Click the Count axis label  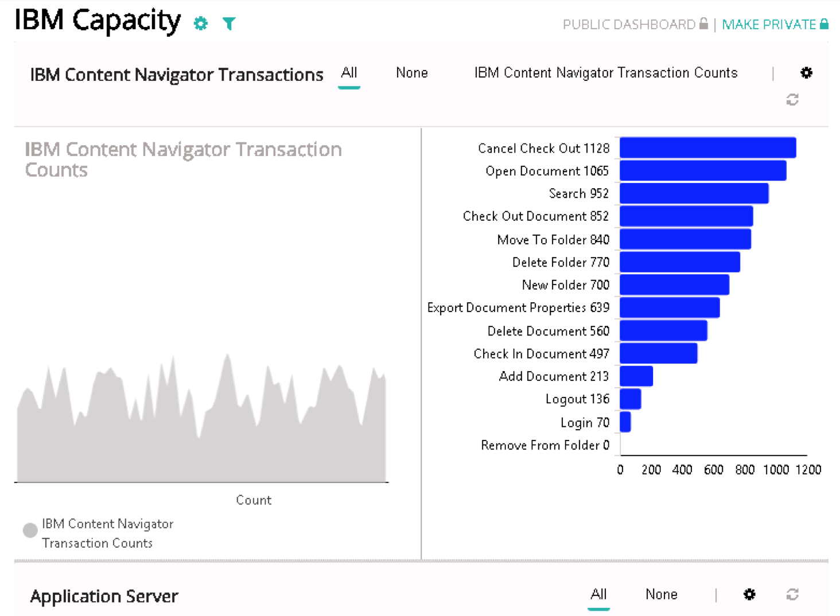click(x=254, y=500)
